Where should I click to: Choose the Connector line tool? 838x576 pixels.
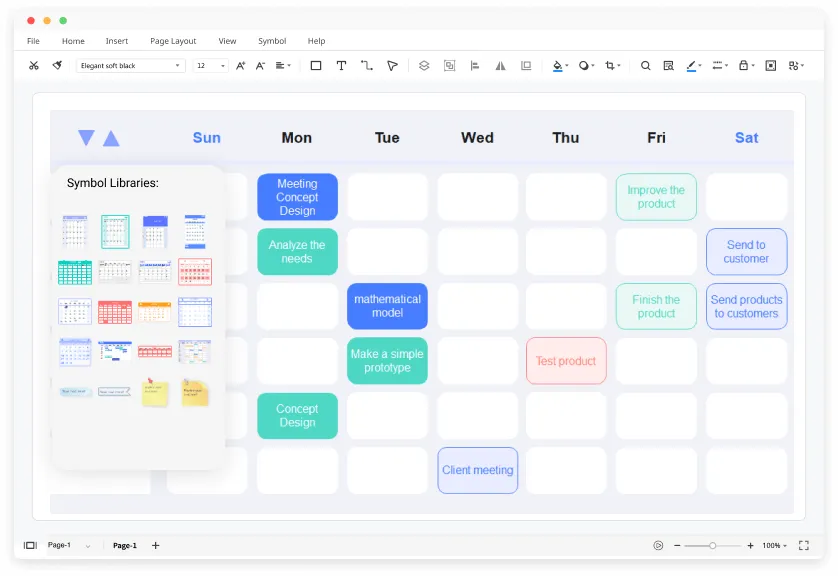click(366, 66)
